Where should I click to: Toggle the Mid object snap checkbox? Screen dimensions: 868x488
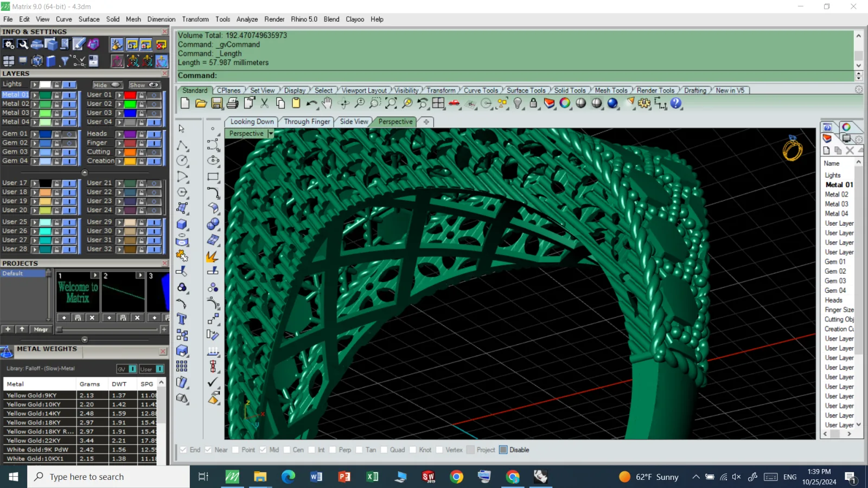coord(263,450)
